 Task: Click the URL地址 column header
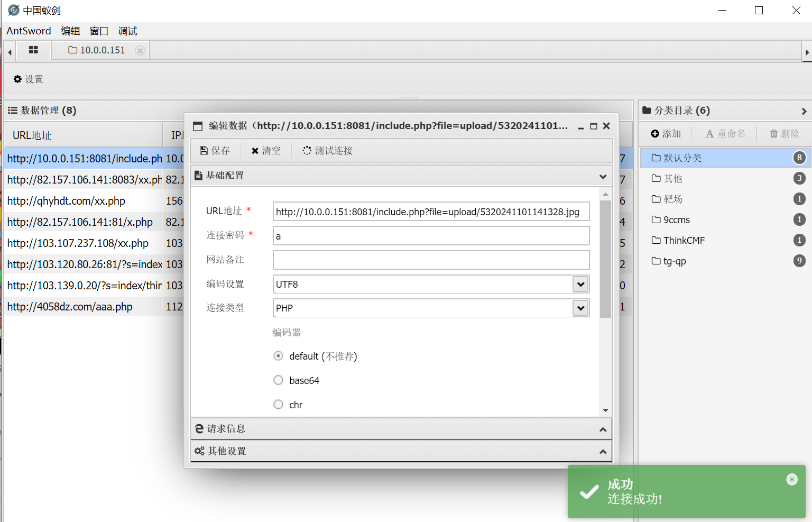[84, 135]
